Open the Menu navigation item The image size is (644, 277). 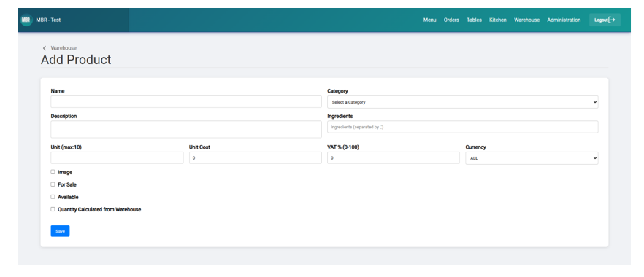429,20
